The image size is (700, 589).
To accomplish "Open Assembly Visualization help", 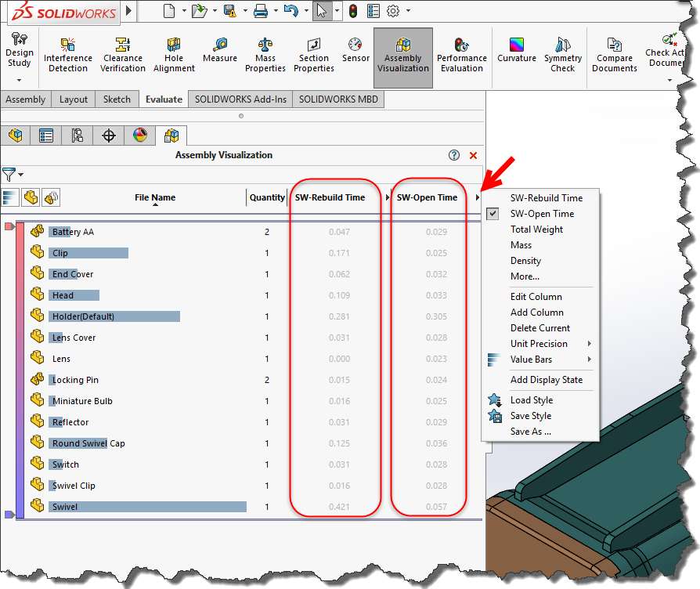I will (x=454, y=155).
